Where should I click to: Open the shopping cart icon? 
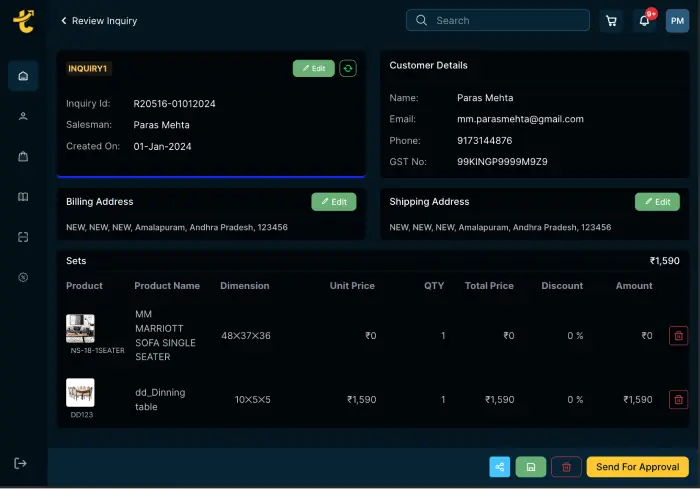[x=611, y=21]
